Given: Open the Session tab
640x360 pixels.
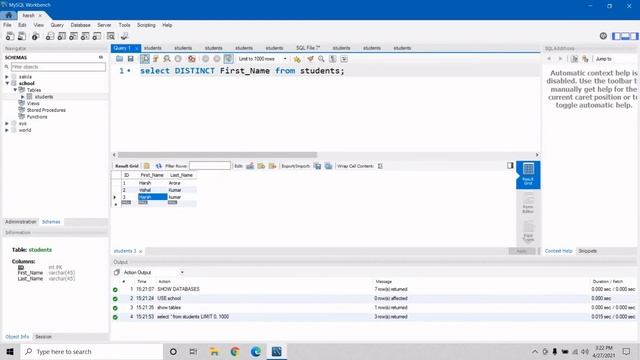Looking at the screenshot, I should (43, 337).
